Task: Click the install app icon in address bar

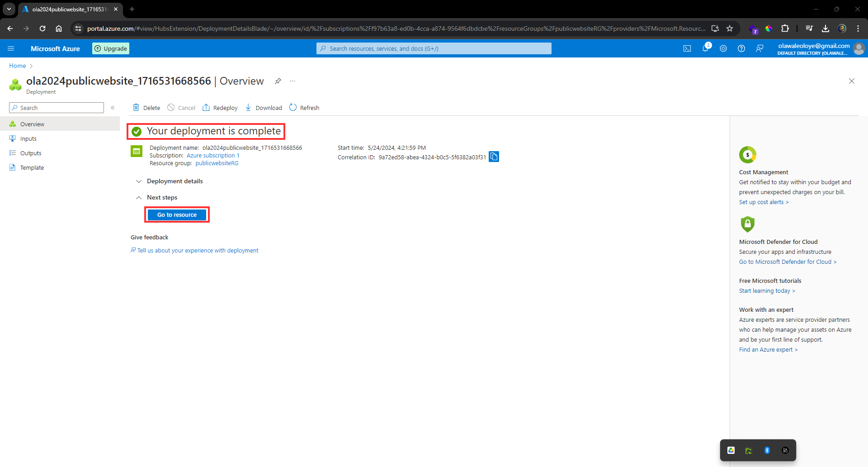Action: point(715,29)
